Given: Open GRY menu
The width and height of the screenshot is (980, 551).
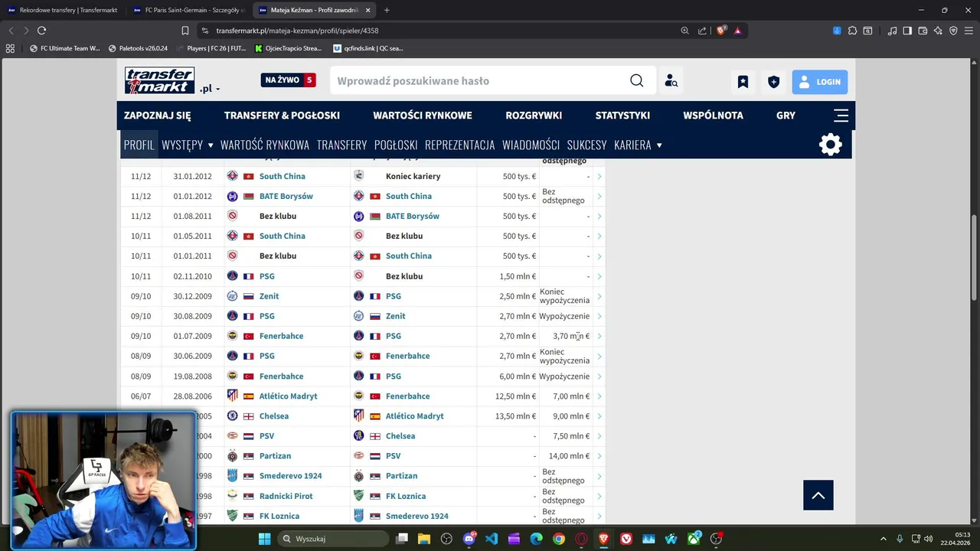Looking at the screenshot, I should (x=786, y=116).
